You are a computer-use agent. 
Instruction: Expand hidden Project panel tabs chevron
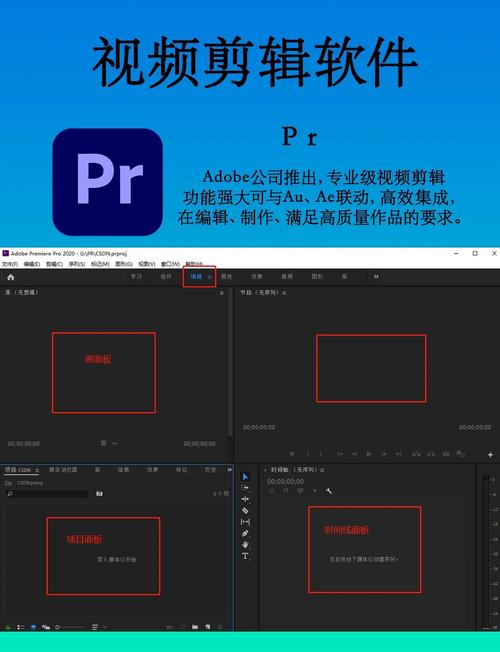(x=229, y=470)
